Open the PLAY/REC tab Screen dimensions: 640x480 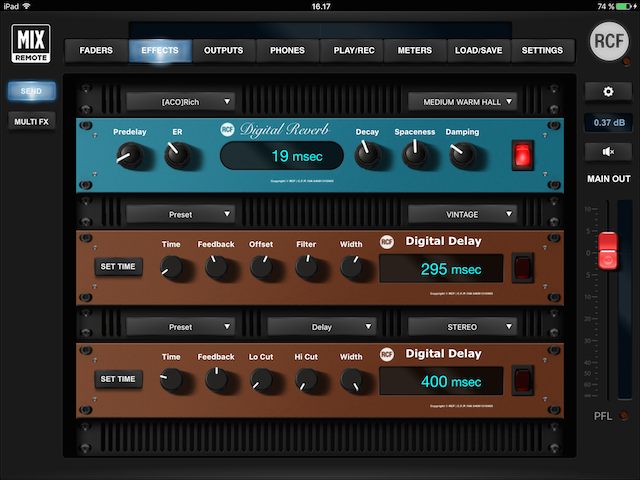(x=354, y=51)
